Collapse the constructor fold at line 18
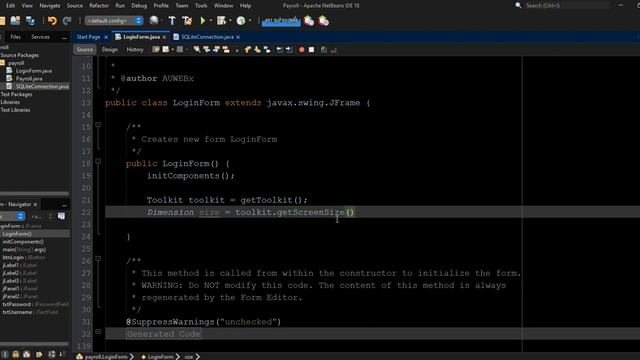 [x=98, y=162]
